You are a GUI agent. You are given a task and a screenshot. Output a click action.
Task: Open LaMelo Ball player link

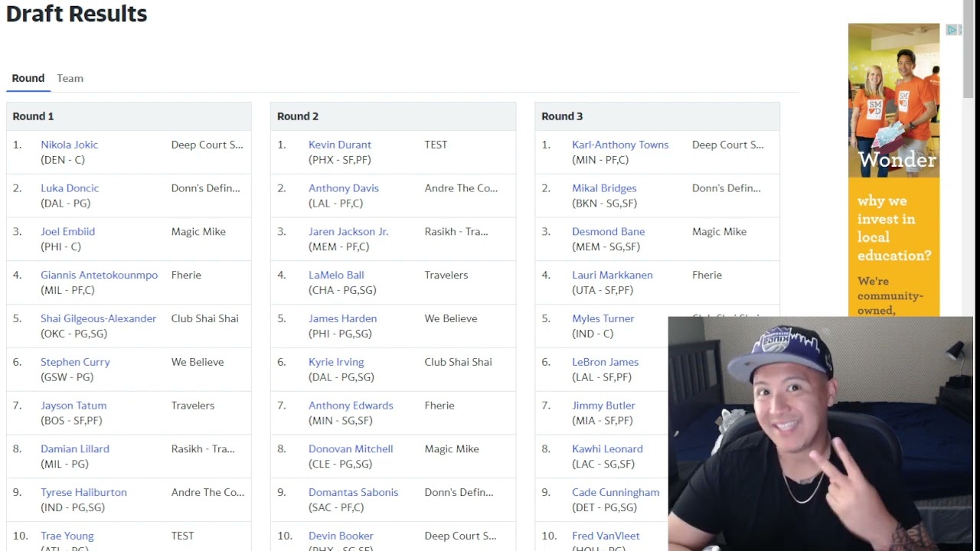[x=336, y=275]
